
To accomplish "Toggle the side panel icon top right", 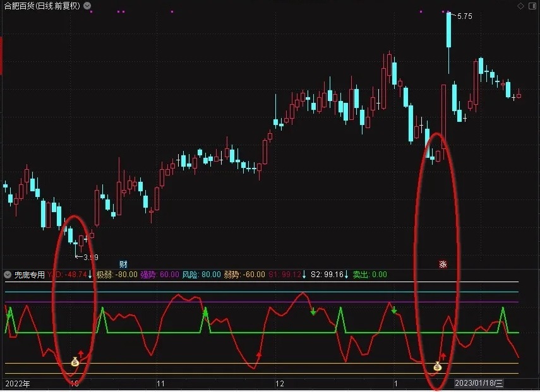I will click(x=532, y=6).
